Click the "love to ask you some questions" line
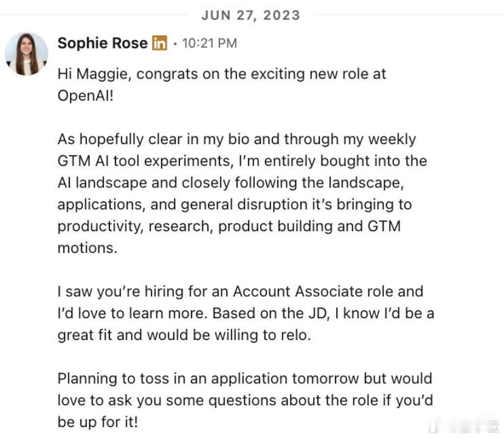Viewport: 504px width, 438px height. (245, 400)
